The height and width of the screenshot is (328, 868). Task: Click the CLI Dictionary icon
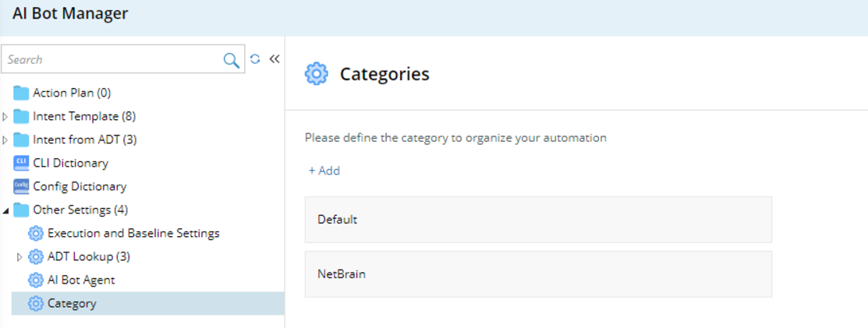[21, 163]
